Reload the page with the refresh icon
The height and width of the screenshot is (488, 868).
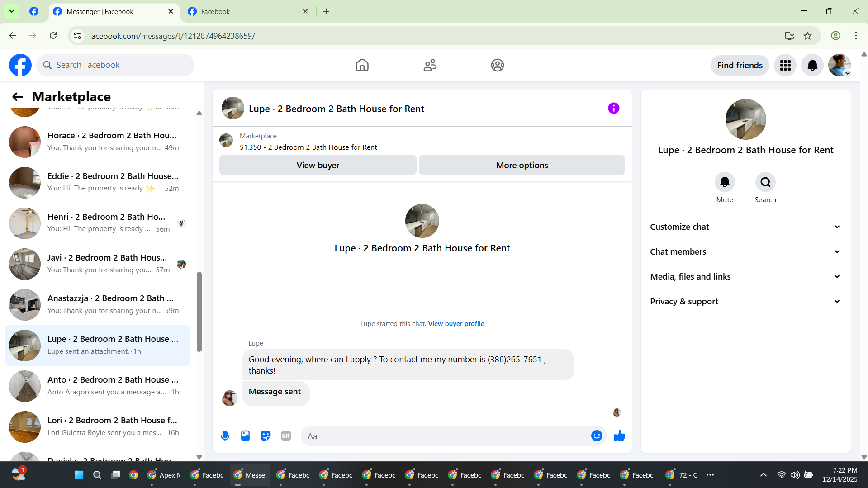53,36
